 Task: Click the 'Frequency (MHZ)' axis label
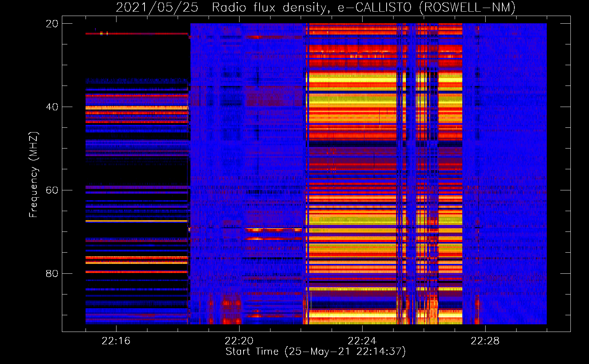(33, 175)
